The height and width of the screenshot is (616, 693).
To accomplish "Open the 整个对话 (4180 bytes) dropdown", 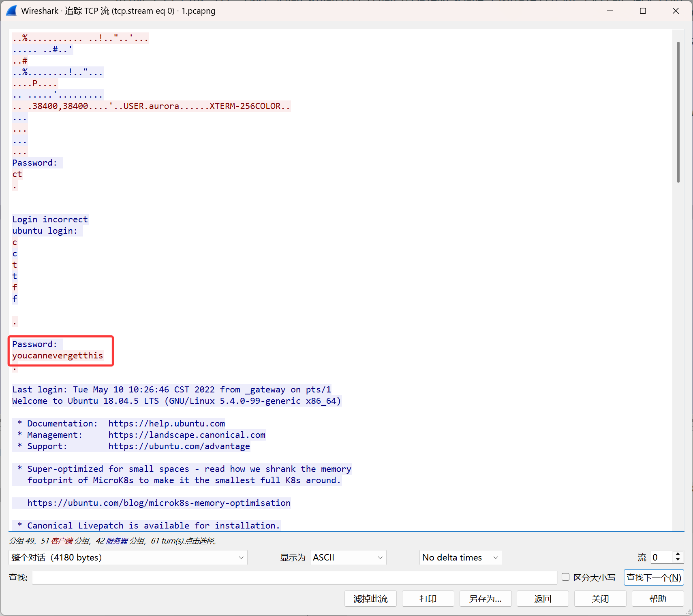I will tap(128, 557).
